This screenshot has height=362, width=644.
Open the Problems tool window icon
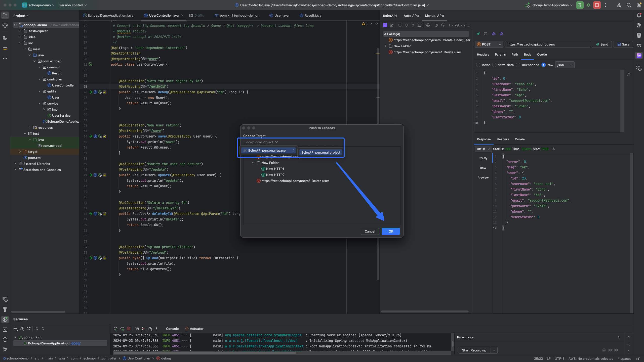[5, 340]
